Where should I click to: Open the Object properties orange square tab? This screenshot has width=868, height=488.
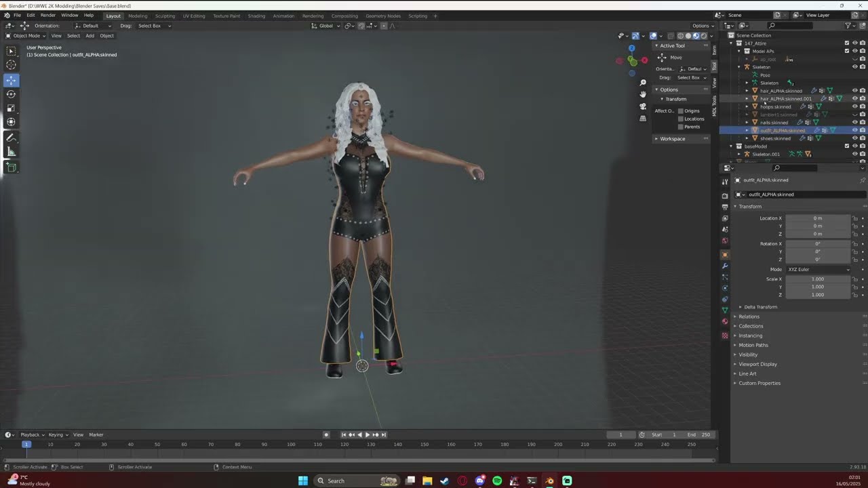coord(725,255)
